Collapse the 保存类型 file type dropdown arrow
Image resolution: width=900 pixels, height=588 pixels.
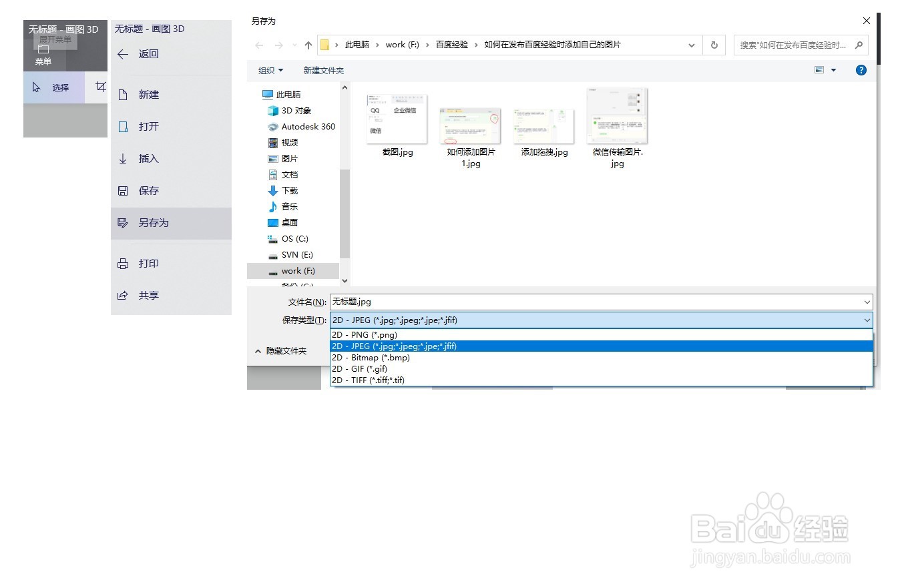(867, 320)
